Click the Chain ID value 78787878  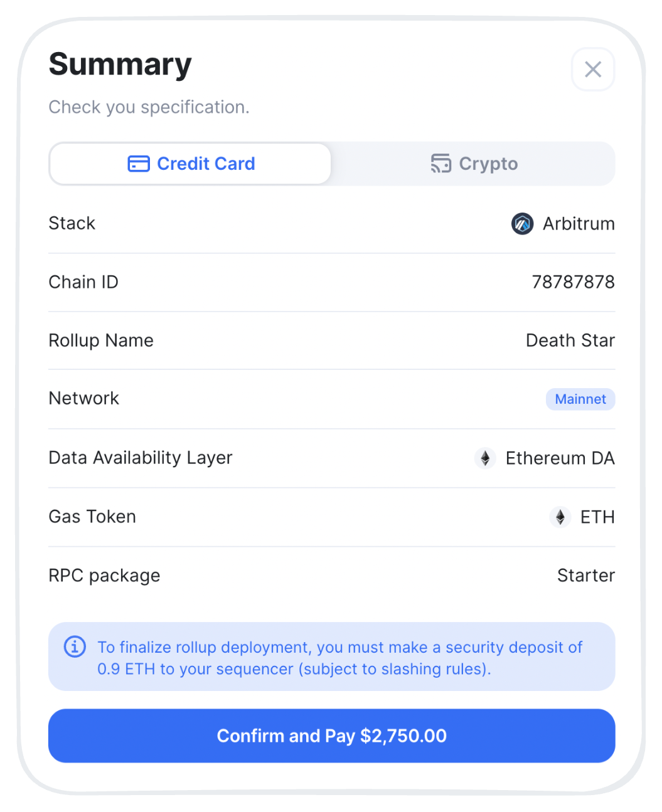573,282
